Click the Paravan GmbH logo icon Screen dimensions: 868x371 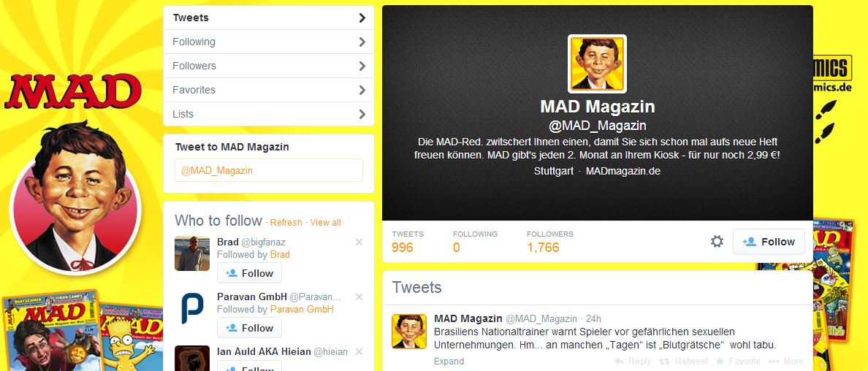coord(192,308)
